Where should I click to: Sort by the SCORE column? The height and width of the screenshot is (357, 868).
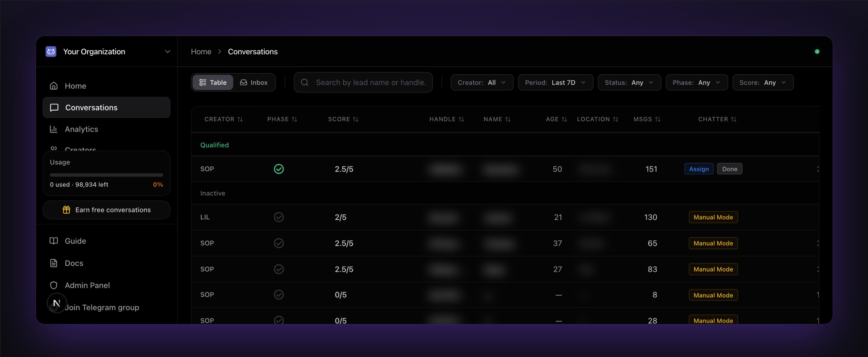343,119
